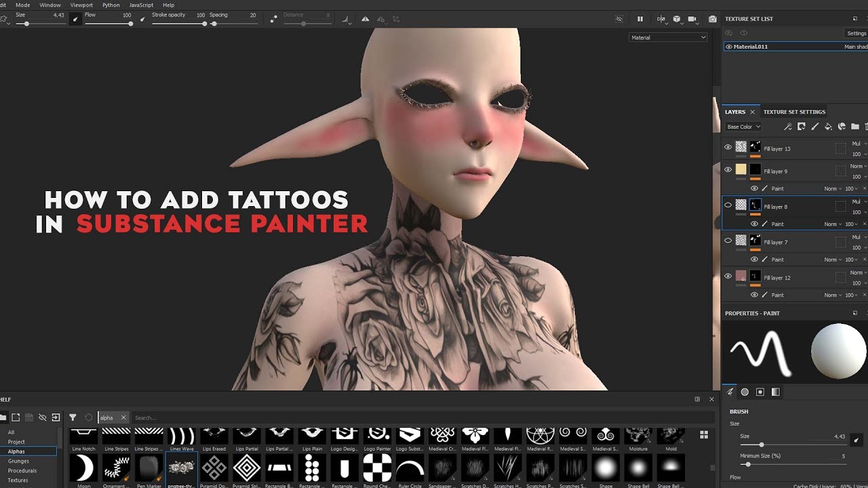Open the Python menu
Image resolution: width=868 pixels, height=488 pixels.
tap(111, 5)
